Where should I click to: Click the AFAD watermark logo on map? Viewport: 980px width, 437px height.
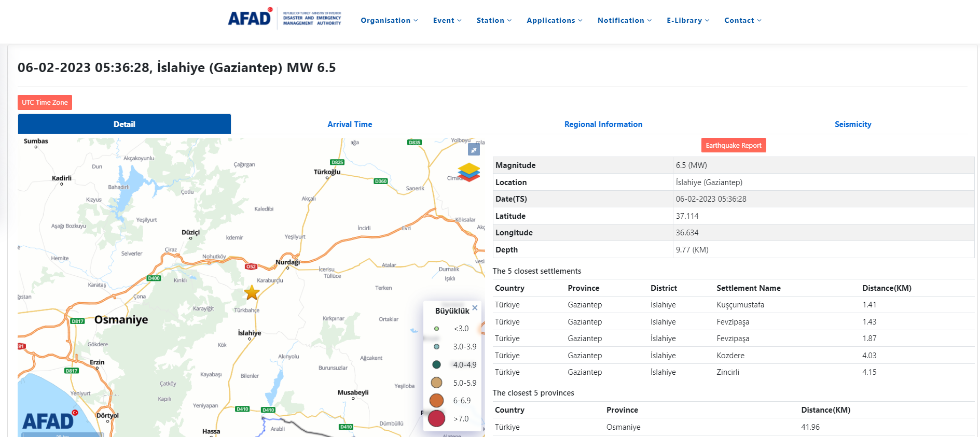pyautogui.click(x=50, y=420)
